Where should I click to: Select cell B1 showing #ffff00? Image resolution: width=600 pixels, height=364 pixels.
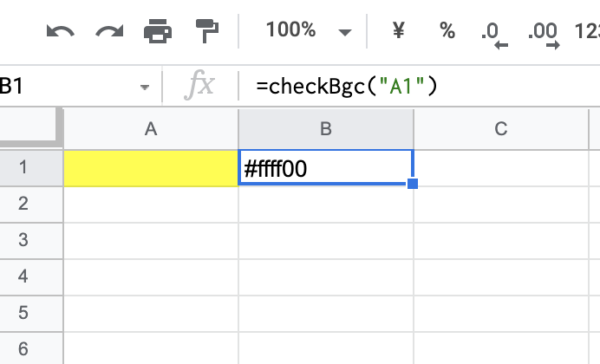pyautogui.click(x=326, y=168)
